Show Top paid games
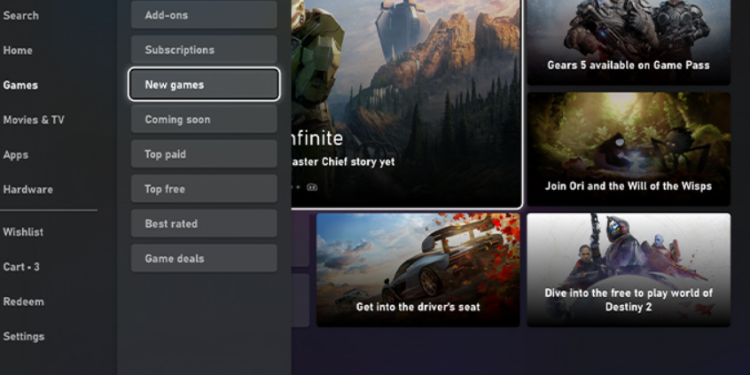Viewport: 750px width, 375px height. point(204,154)
